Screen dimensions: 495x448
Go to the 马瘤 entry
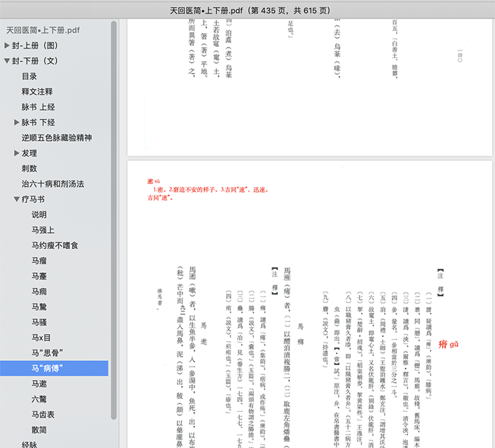39,261
